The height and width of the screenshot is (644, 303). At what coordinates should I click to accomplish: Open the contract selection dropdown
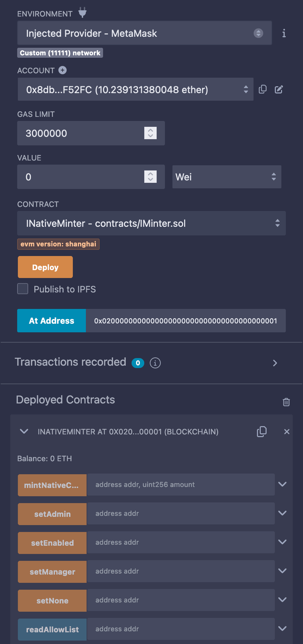151,223
